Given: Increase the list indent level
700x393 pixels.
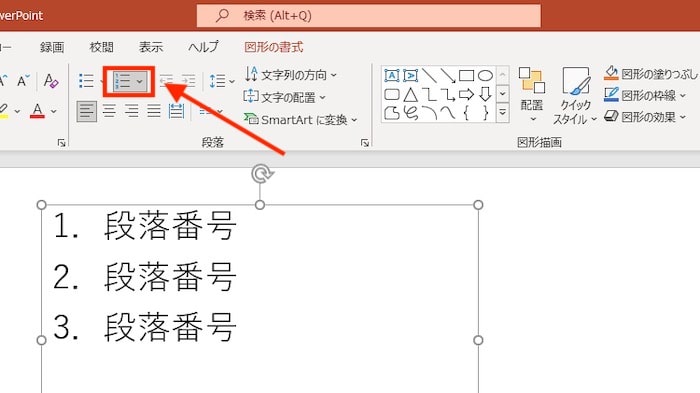Looking at the screenshot, I should [x=188, y=81].
